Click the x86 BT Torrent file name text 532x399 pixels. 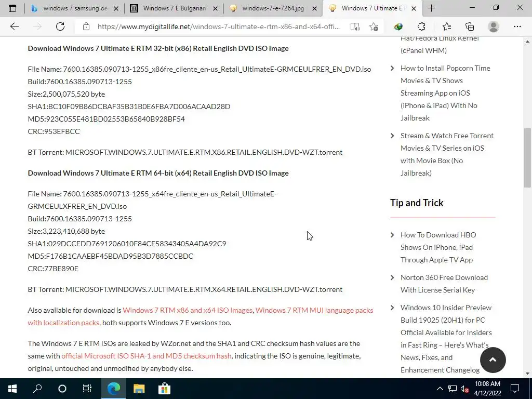coord(204,152)
